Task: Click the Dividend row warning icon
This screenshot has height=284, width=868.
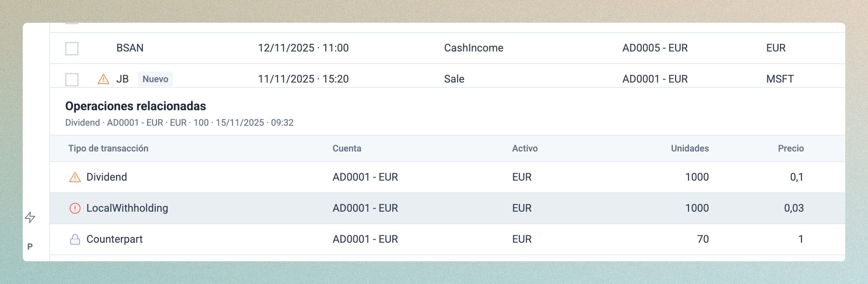Action: tap(75, 177)
